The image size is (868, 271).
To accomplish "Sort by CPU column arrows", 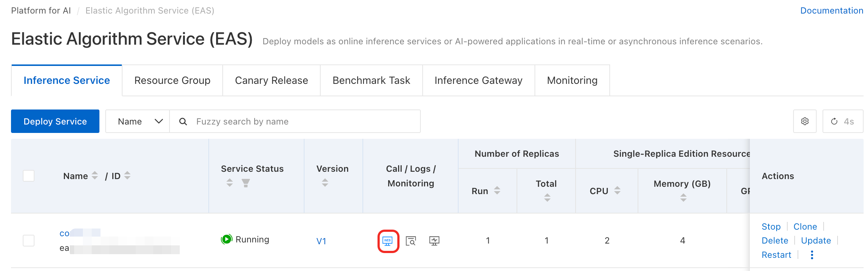I will pos(617,190).
